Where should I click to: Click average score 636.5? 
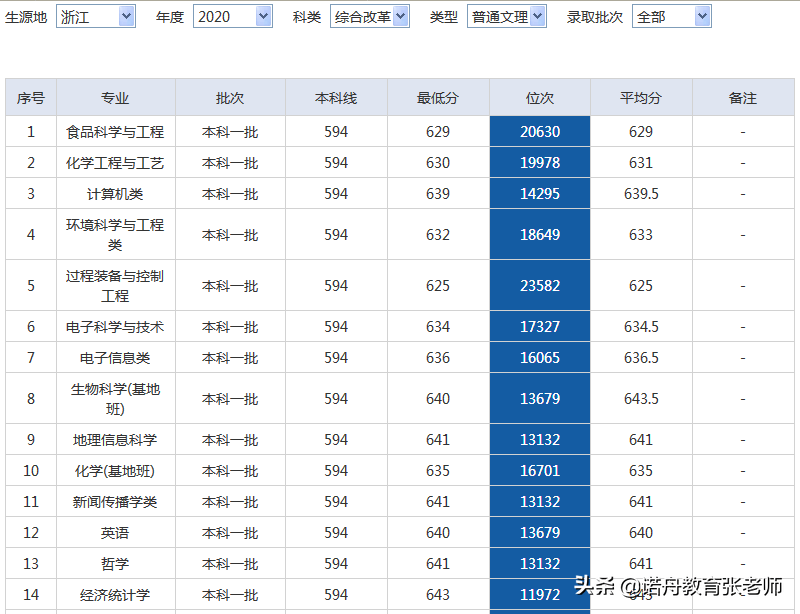pos(641,358)
